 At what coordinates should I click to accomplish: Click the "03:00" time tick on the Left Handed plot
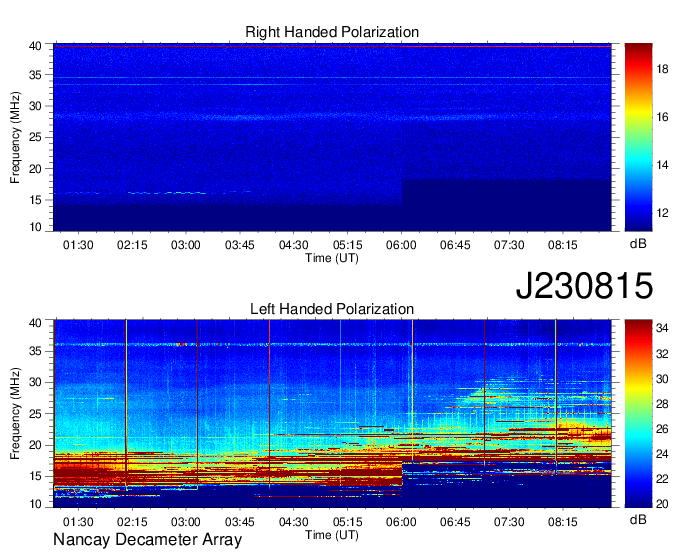click(186, 522)
